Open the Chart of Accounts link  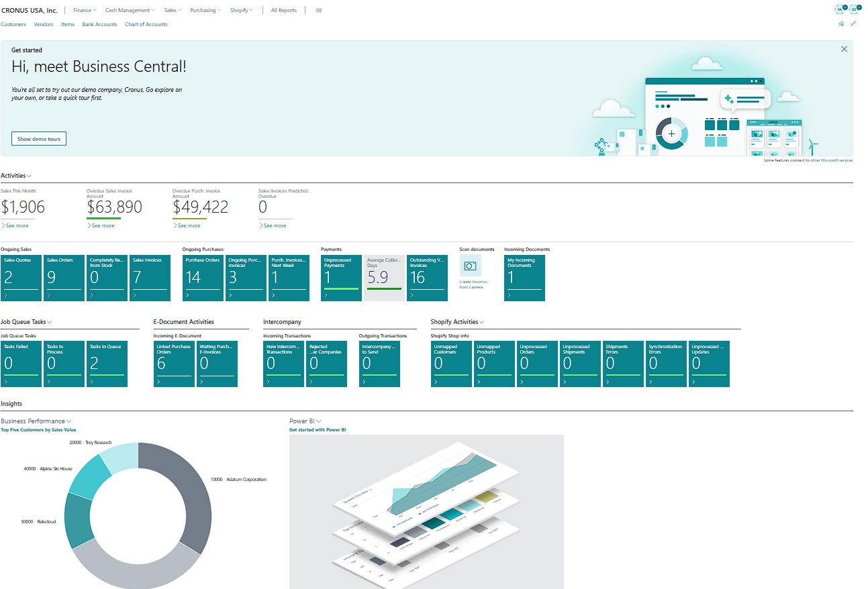pos(146,24)
